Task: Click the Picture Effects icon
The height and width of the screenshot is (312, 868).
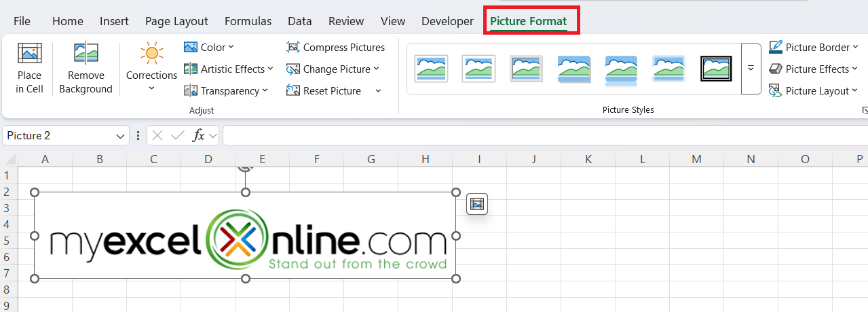Action: (776, 69)
